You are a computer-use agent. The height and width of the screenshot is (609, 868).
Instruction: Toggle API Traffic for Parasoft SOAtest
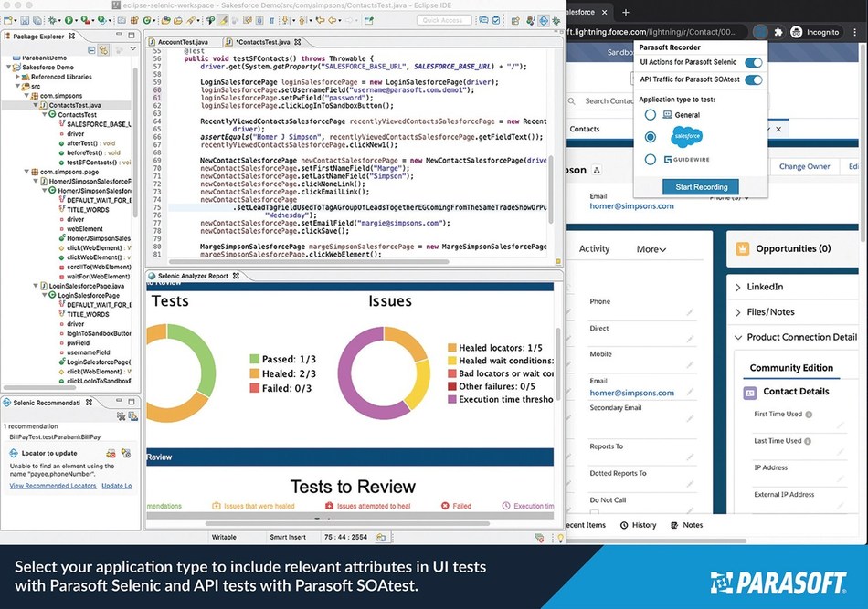(753, 80)
